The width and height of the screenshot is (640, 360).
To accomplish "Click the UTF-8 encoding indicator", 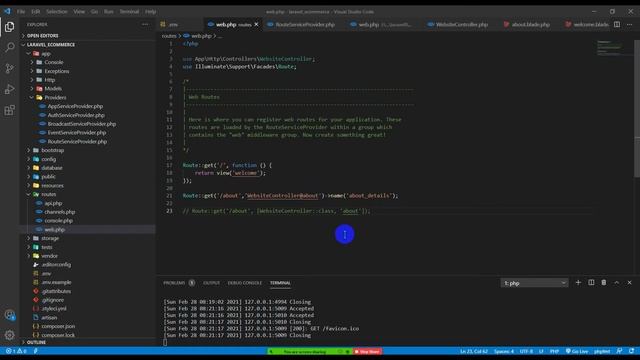I will (x=526, y=351).
